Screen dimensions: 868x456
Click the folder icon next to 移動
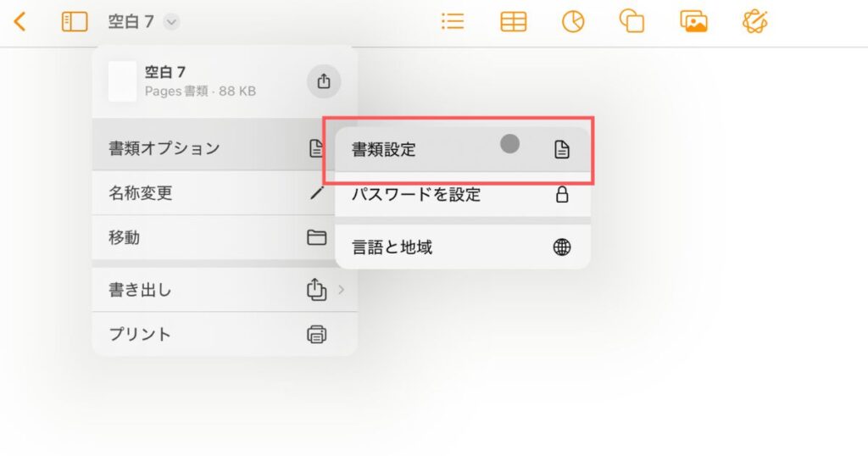point(317,237)
